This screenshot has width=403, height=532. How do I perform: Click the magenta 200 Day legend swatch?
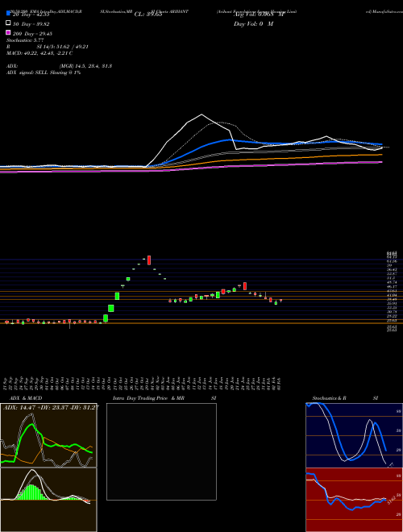click(x=8, y=32)
